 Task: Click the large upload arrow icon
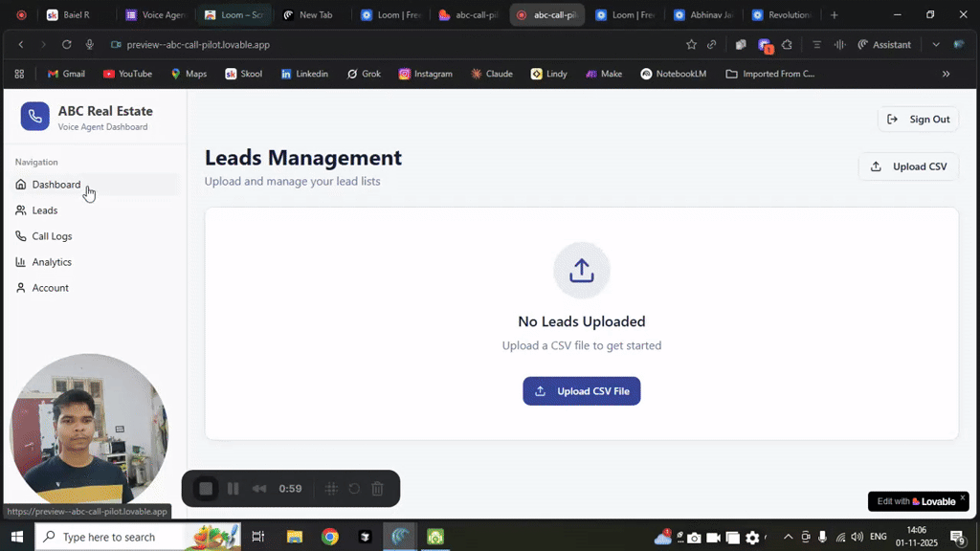point(581,271)
